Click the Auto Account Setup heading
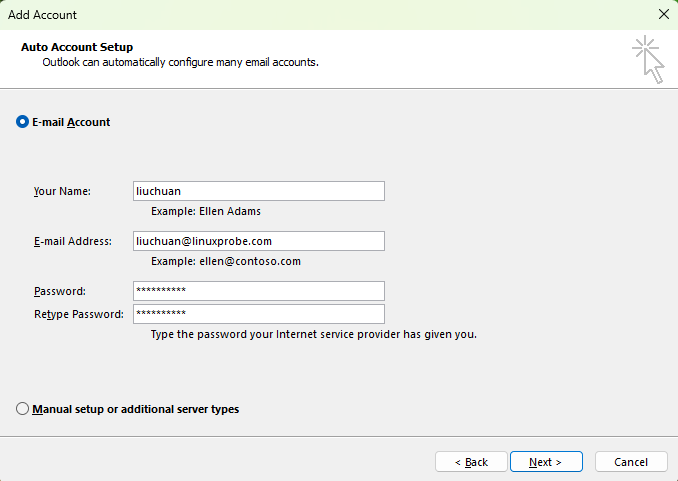 point(77,47)
